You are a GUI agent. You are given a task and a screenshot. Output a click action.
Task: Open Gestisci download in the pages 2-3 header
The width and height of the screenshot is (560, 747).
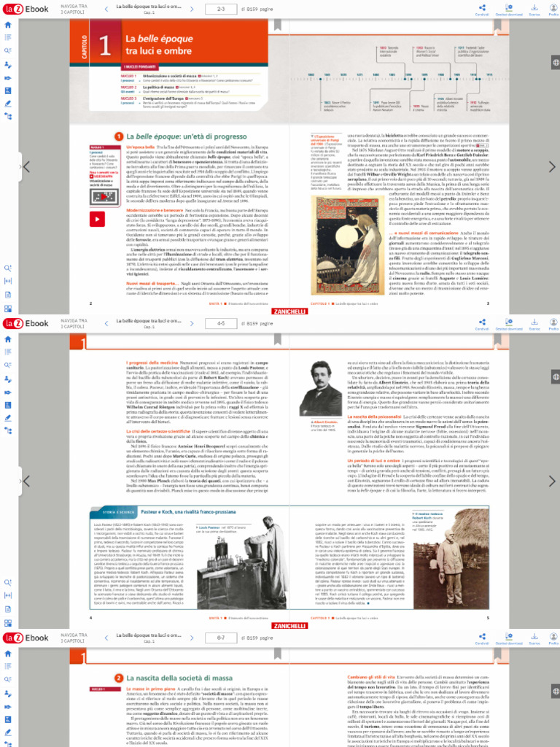pos(508,10)
